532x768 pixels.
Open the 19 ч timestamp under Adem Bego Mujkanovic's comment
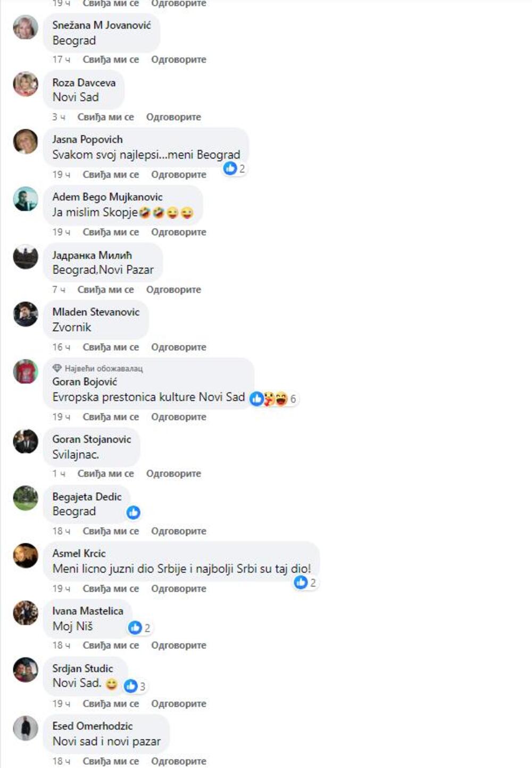[61, 232]
